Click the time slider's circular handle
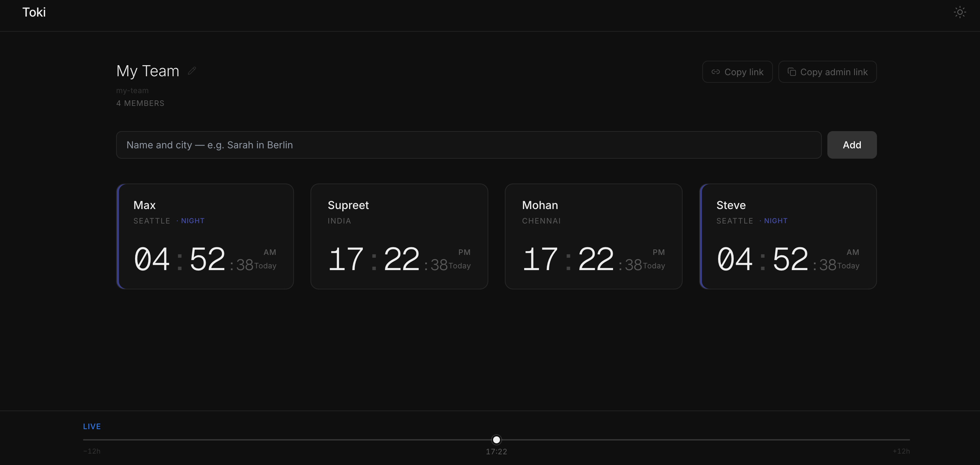Viewport: 980px width, 465px height. (x=496, y=440)
